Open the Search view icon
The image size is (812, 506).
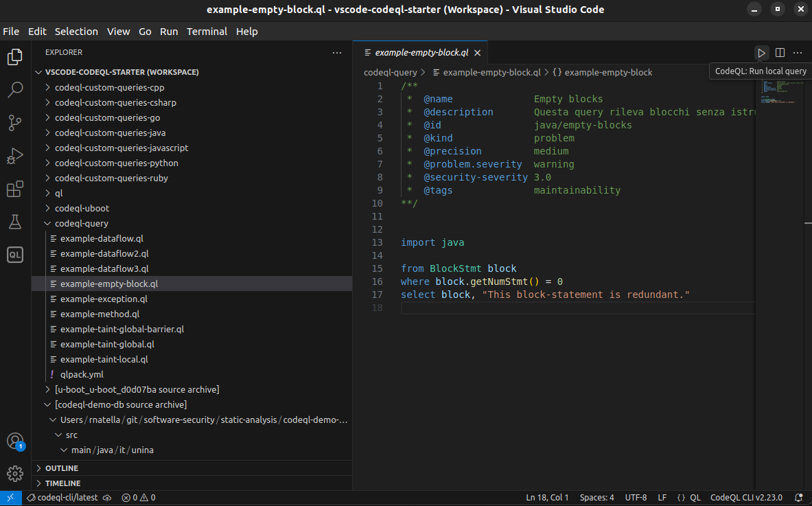pos(15,90)
